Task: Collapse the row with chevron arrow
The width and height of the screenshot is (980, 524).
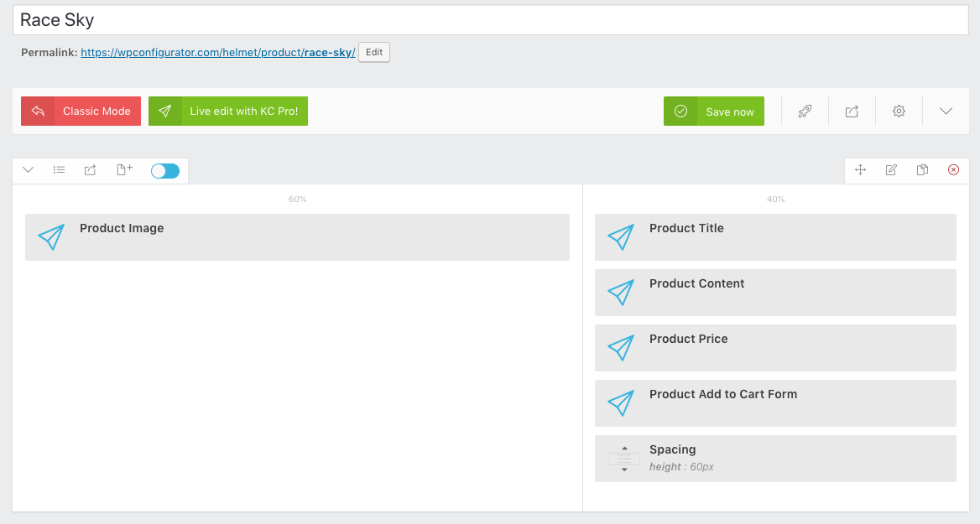Action: click(x=28, y=170)
